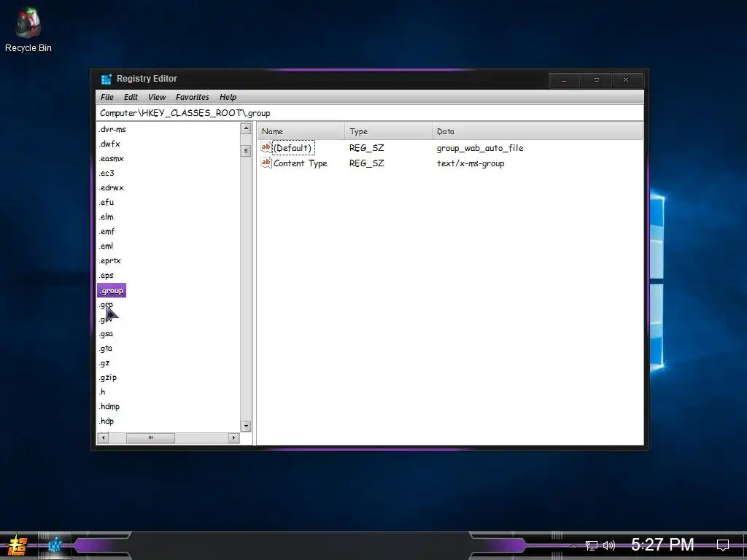Click the group_wab_auto_file data cell
Screen dimensions: 747x560
click(480, 148)
